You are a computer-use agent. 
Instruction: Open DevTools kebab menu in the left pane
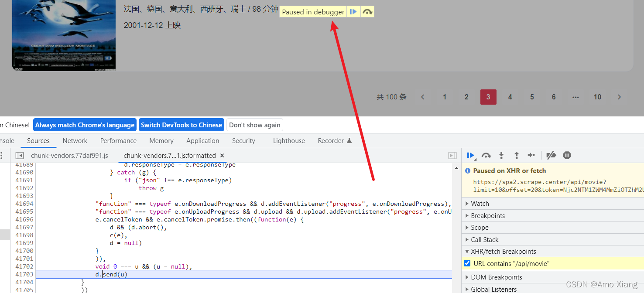[2, 156]
